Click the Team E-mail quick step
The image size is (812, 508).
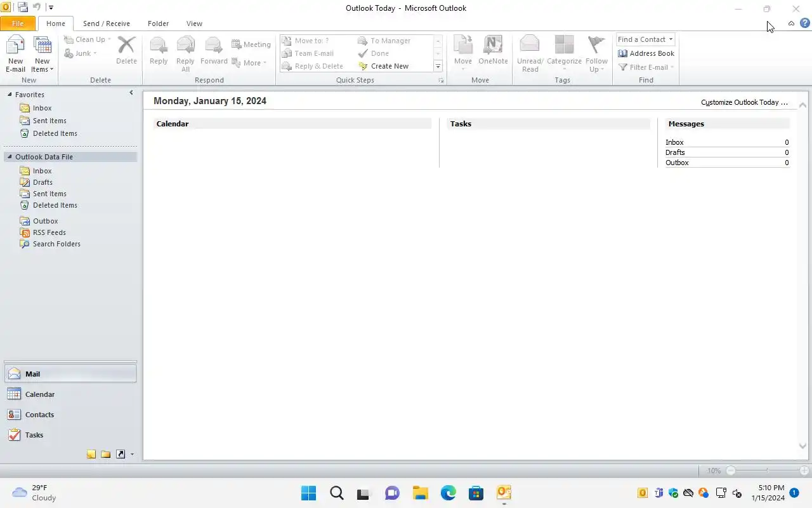pyautogui.click(x=308, y=53)
